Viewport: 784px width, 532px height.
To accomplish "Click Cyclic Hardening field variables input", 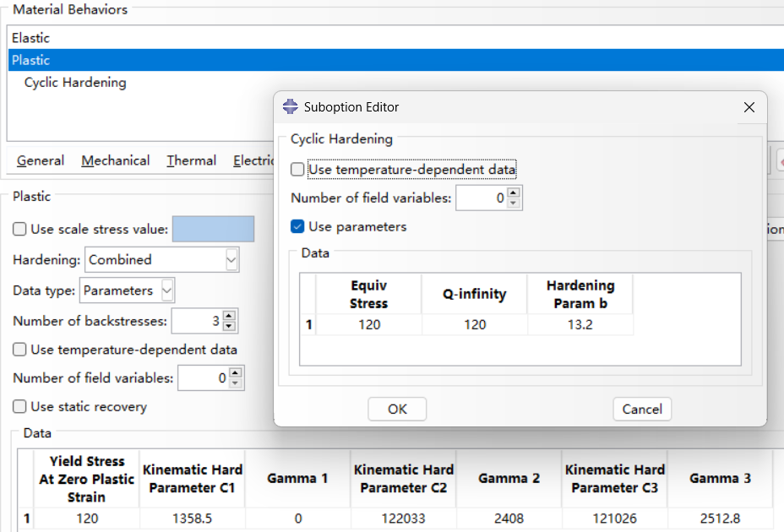I will coord(481,198).
